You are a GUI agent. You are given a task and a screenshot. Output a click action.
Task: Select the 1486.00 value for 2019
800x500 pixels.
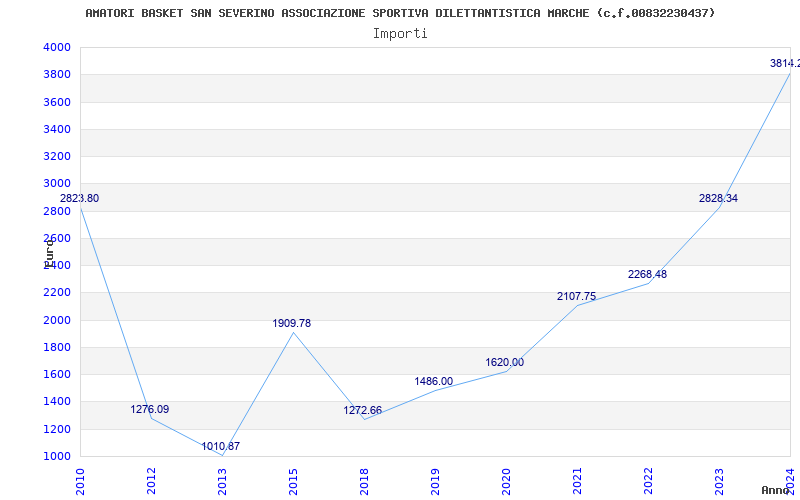[433, 381]
